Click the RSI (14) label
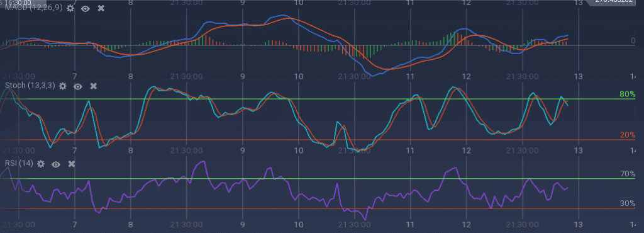 [x=19, y=164]
